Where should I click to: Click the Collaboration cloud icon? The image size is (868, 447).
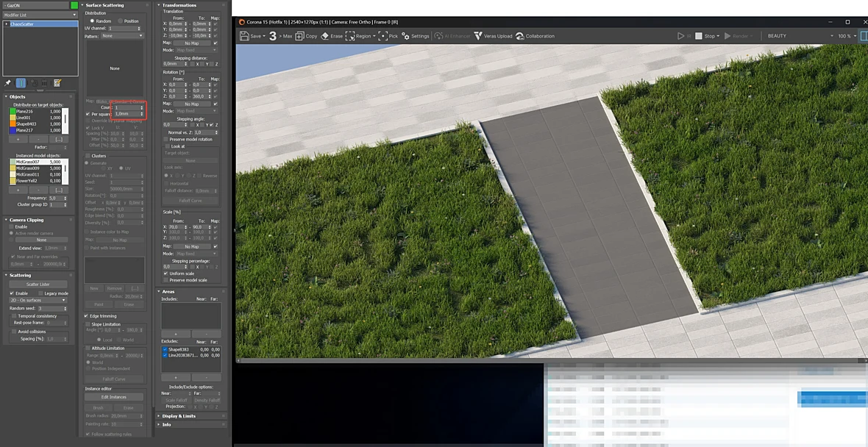[520, 36]
